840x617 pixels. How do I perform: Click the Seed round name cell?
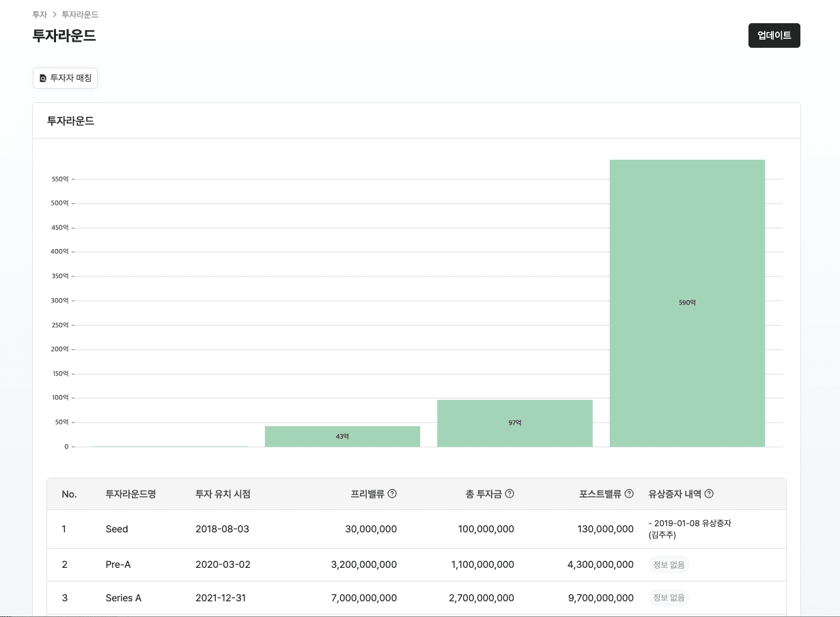(117, 529)
